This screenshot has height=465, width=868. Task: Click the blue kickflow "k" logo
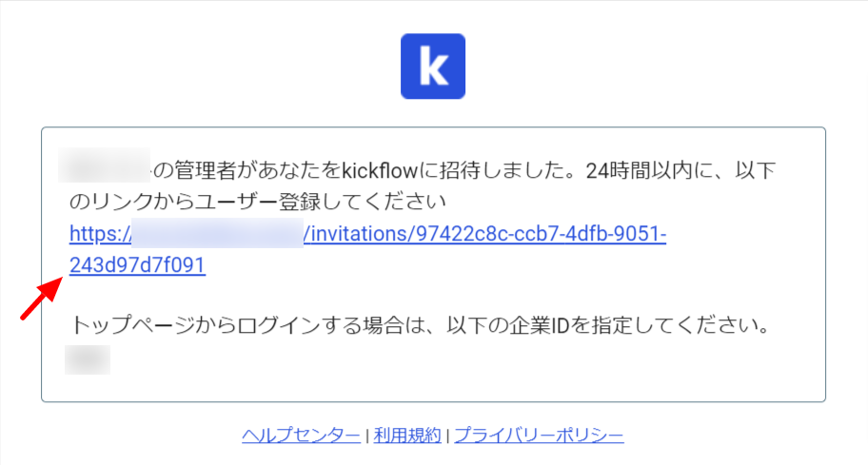[433, 67]
